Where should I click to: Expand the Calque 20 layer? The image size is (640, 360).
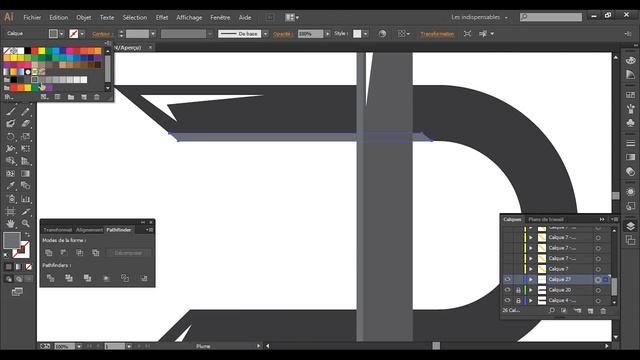(531, 290)
